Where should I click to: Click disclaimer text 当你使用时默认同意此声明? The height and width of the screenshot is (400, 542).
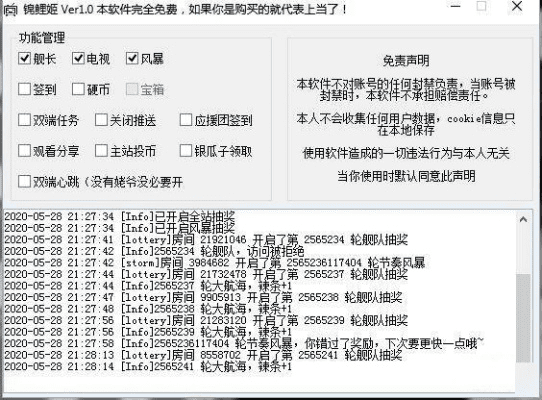(x=406, y=176)
